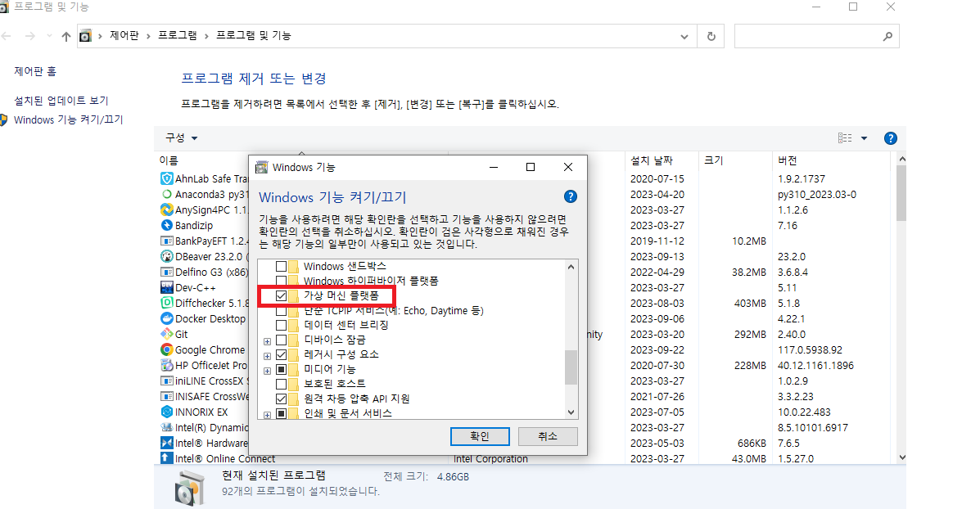980x509 pixels.
Task: Click the Diffchecker program icon
Action: coord(166,303)
